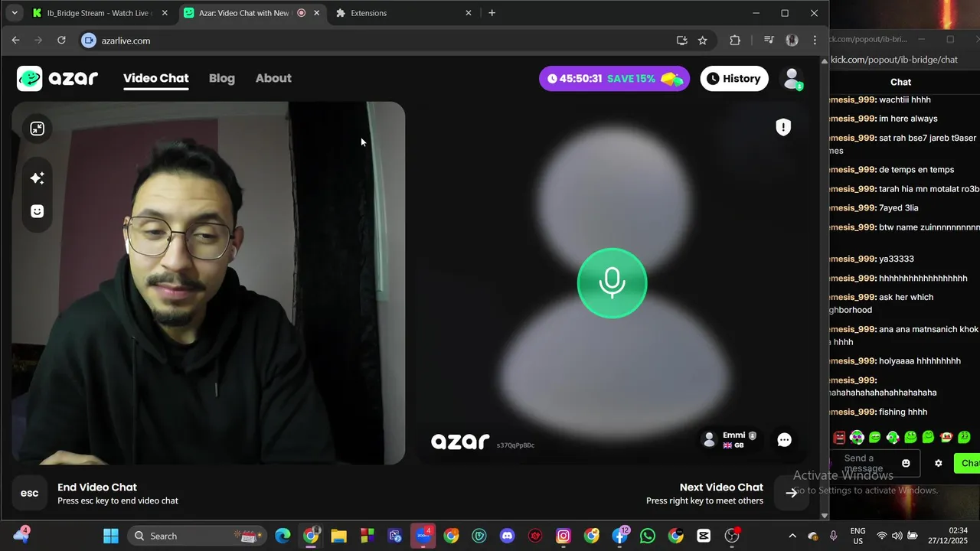Click the Kick popout Chat header
980x551 pixels.
(900, 82)
